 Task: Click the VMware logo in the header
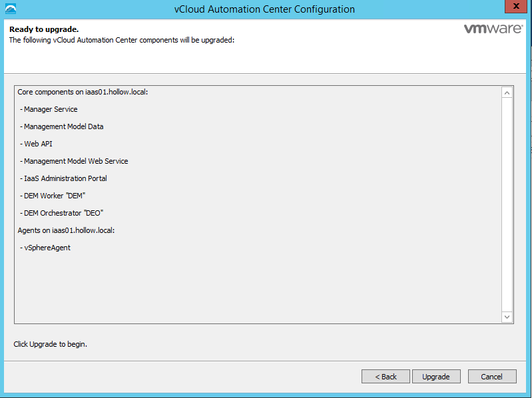pyautogui.click(x=493, y=29)
